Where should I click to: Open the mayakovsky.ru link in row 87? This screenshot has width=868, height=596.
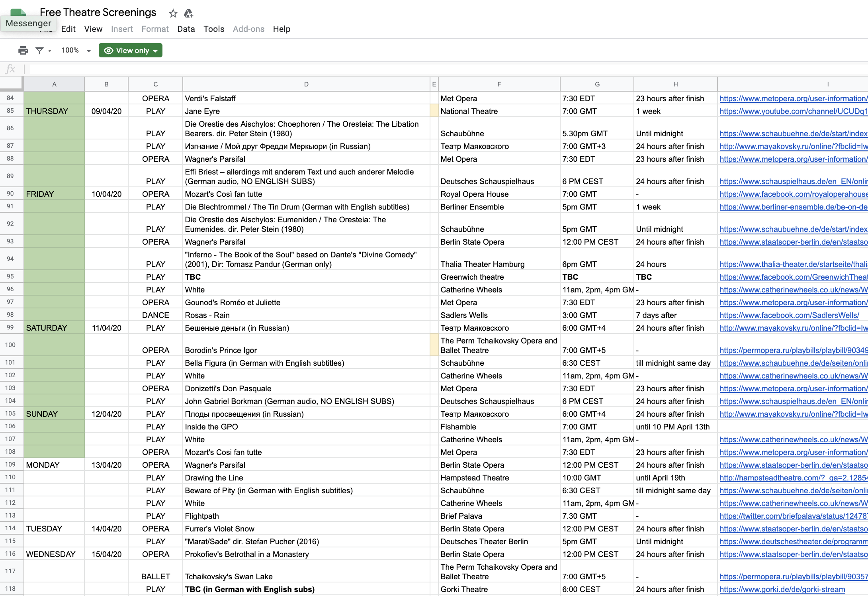click(x=794, y=146)
